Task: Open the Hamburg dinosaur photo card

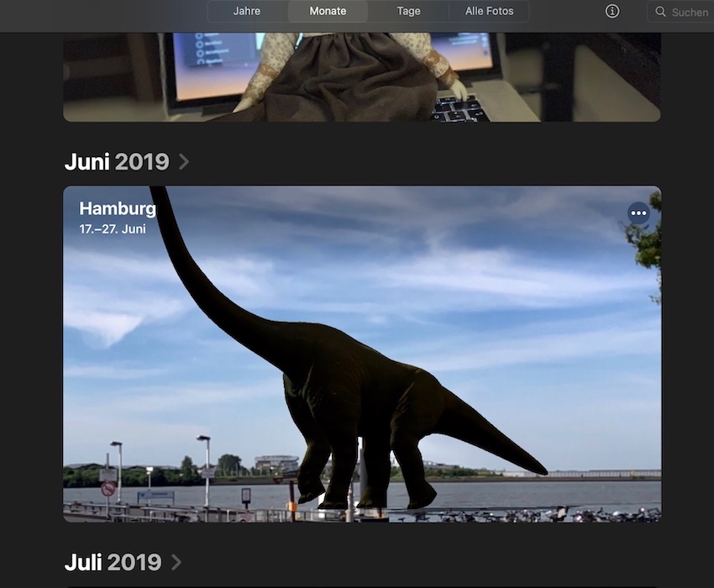Action: tap(362, 354)
